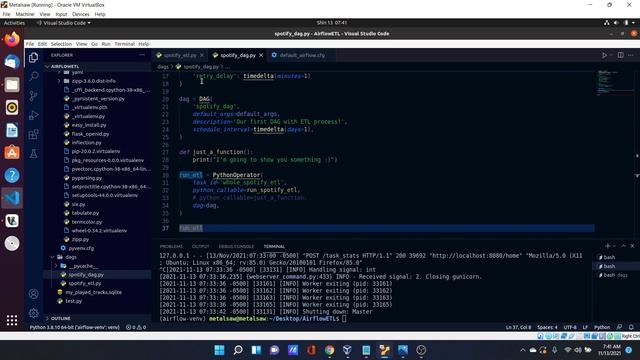640x360 pixels.
Task: Open the Files manager from the Ubuntu dock
Action: click(x=12, y=85)
